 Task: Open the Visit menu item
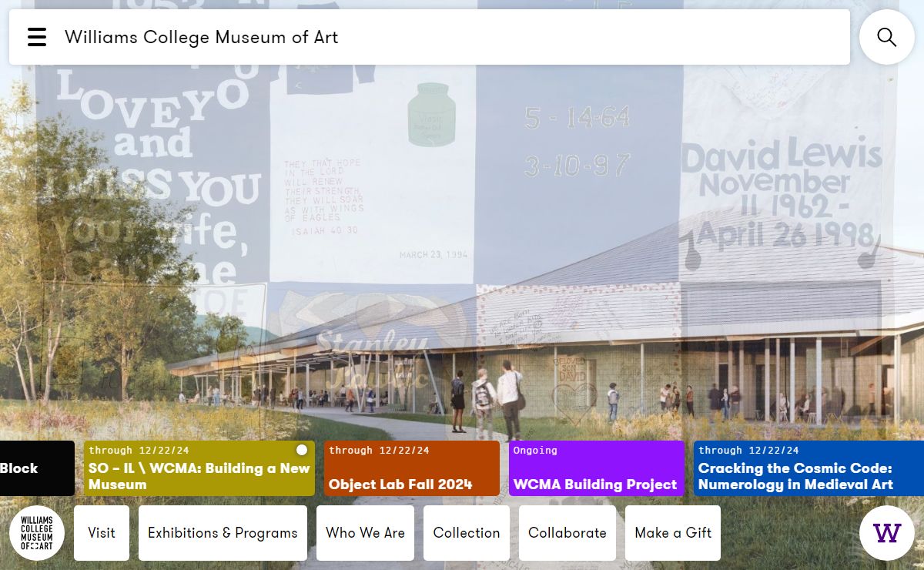[x=102, y=533]
